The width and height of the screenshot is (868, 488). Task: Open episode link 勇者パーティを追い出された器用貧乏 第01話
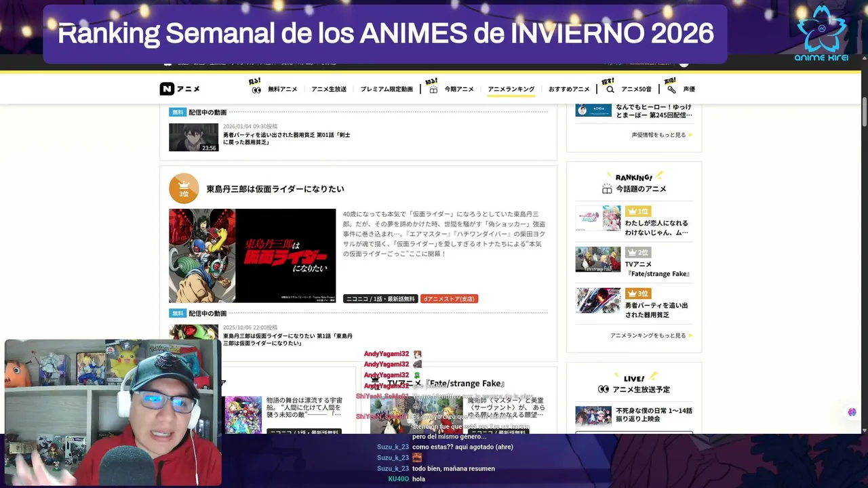pyautogui.click(x=287, y=139)
